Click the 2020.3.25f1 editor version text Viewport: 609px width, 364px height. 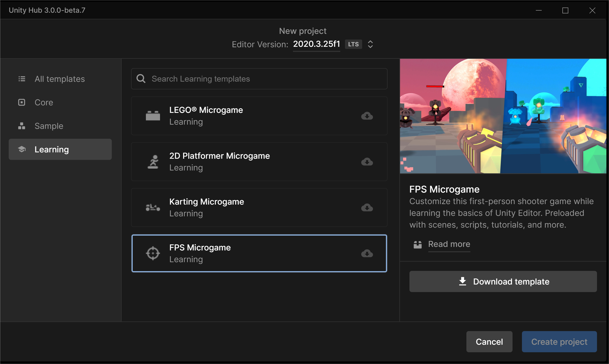click(x=317, y=44)
